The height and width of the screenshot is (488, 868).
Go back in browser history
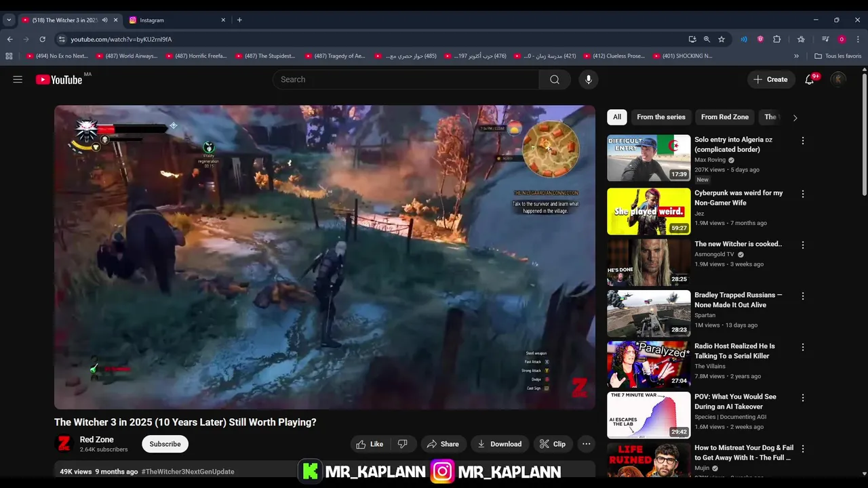pos(9,39)
